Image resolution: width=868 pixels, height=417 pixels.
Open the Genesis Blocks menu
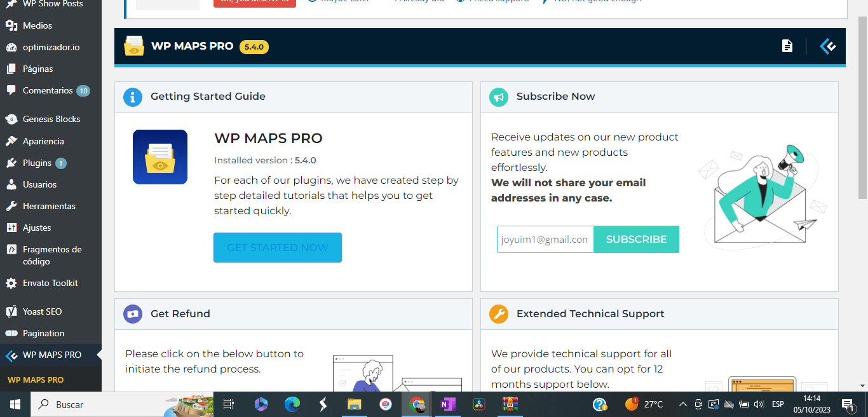[51, 119]
